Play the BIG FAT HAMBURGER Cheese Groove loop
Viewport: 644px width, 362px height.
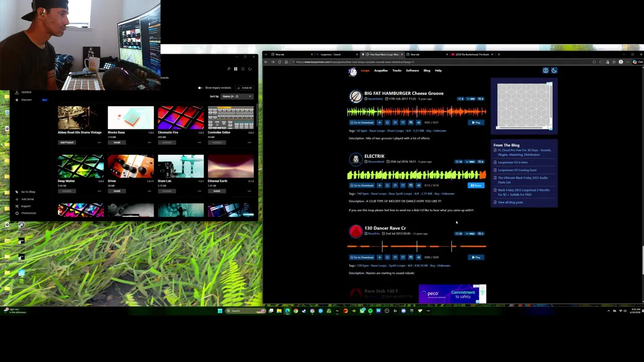pos(476,122)
